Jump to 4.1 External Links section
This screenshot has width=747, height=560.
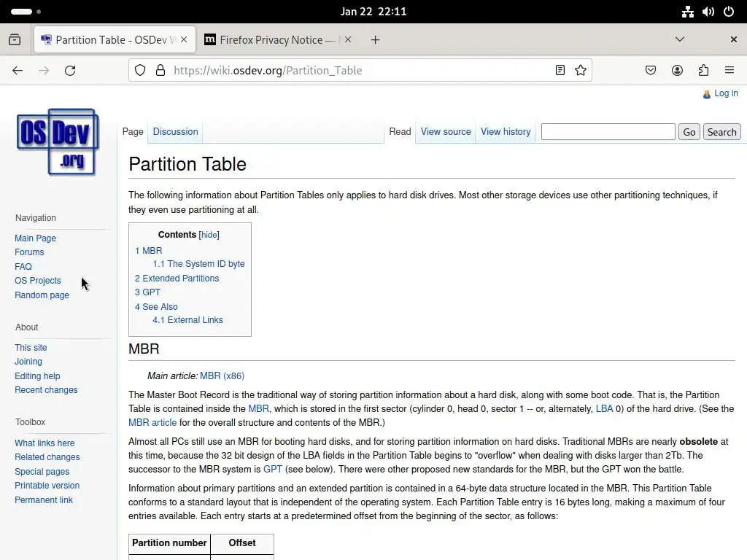click(187, 320)
